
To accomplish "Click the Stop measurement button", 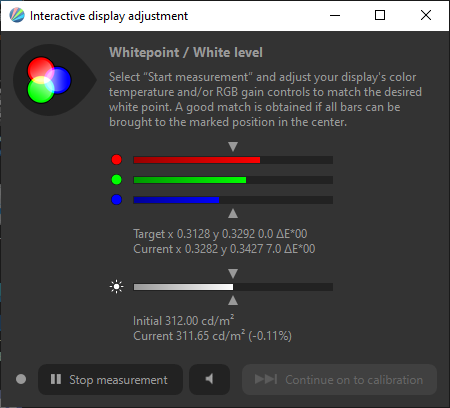I will (x=110, y=379).
